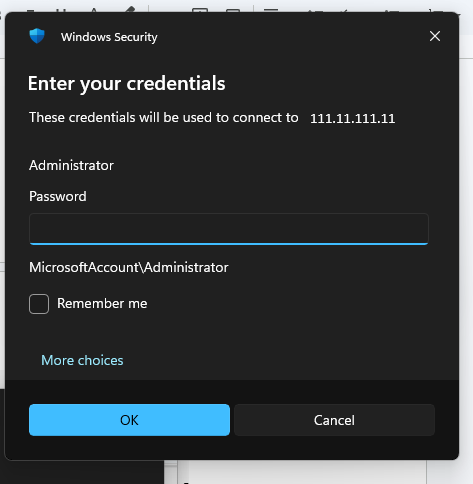473x484 pixels.
Task: Click the white document area below the dialog
Action: 302,473
